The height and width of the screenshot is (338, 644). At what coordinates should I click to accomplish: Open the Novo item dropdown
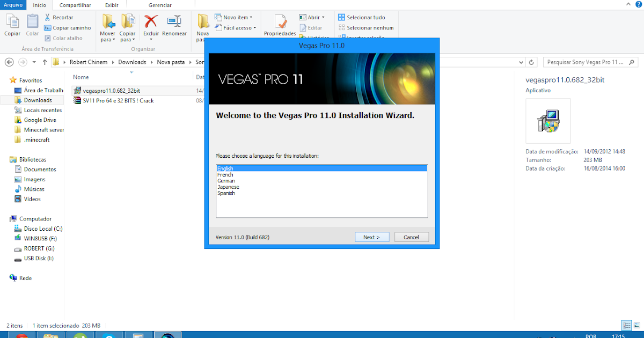234,18
